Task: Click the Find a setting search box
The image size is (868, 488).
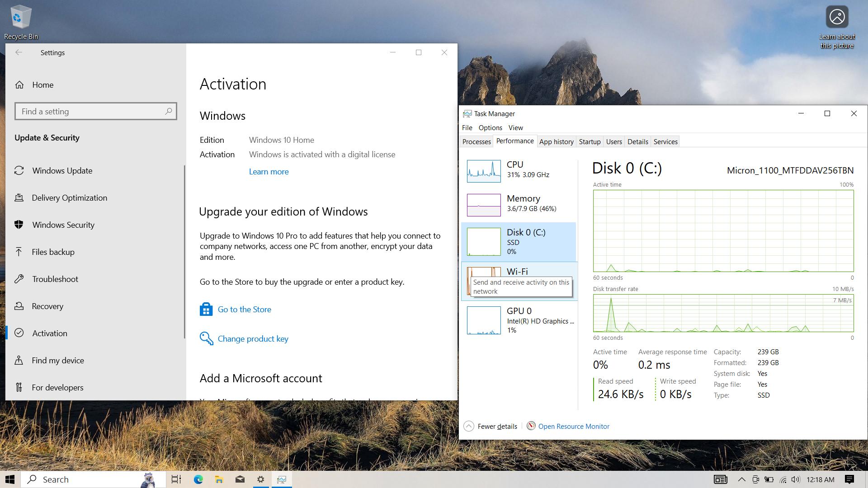Action: click(x=95, y=111)
